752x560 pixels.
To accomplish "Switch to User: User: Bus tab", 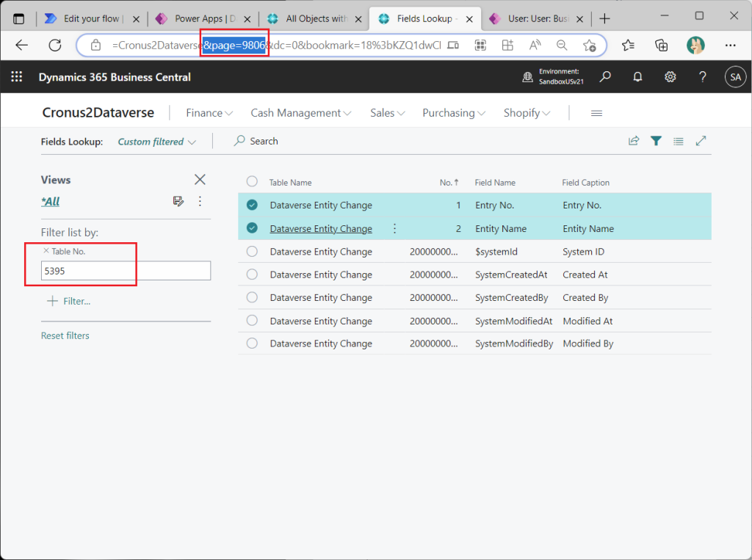I will pos(537,18).
